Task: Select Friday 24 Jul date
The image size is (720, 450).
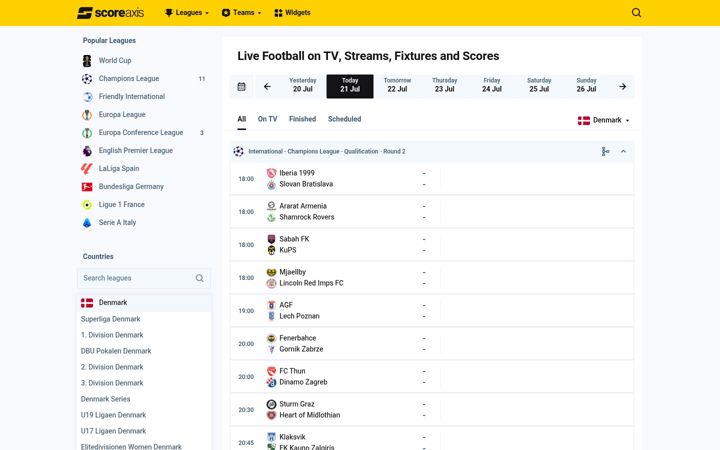Action: [x=492, y=86]
